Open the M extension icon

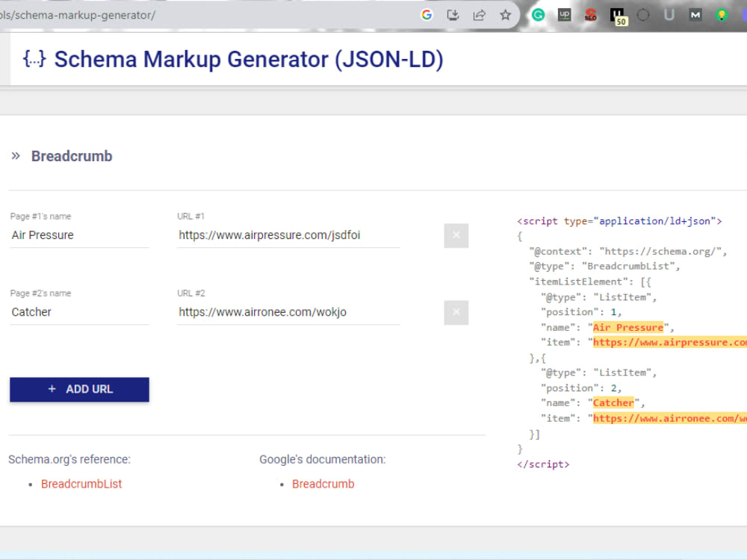tap(695, 15)
